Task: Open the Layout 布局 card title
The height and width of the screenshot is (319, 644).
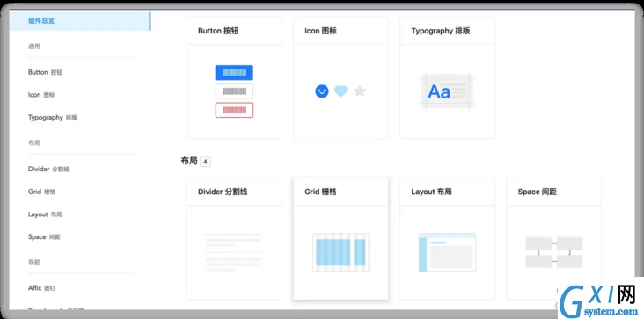Action: pos(431,192)
